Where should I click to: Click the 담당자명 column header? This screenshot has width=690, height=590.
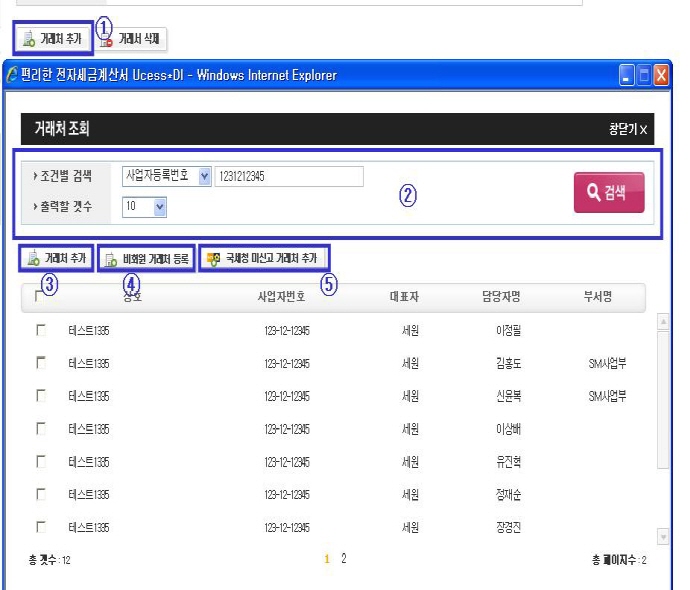coord(501,297)
